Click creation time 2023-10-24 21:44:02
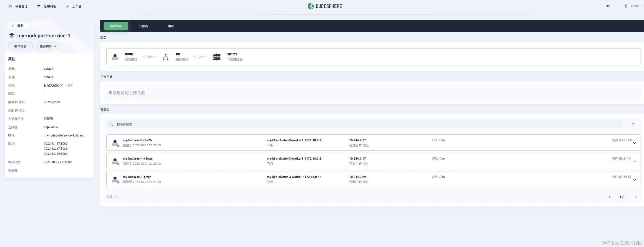The height and width of the screenshot is (247, 644). pos(58,162)
